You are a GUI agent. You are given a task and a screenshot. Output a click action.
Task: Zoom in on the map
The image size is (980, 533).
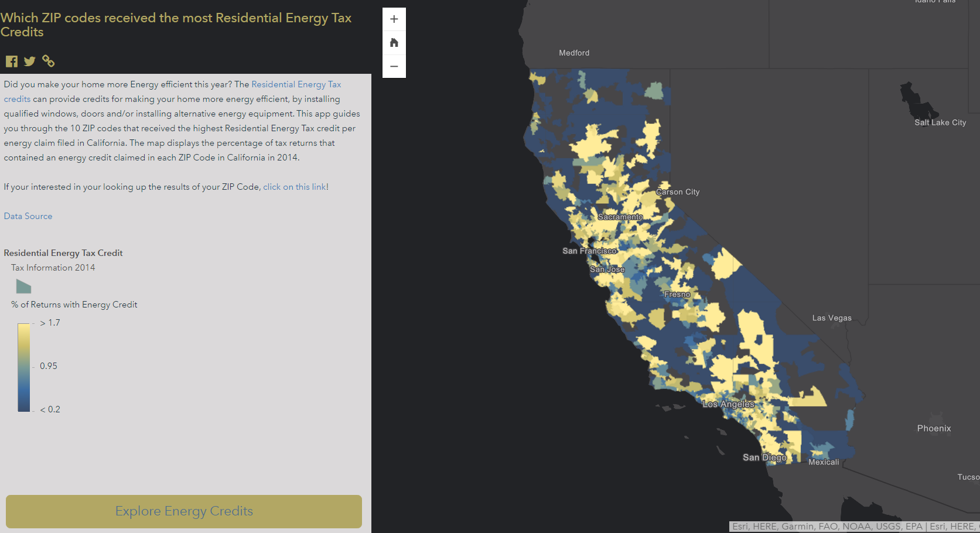coord(394,19)
